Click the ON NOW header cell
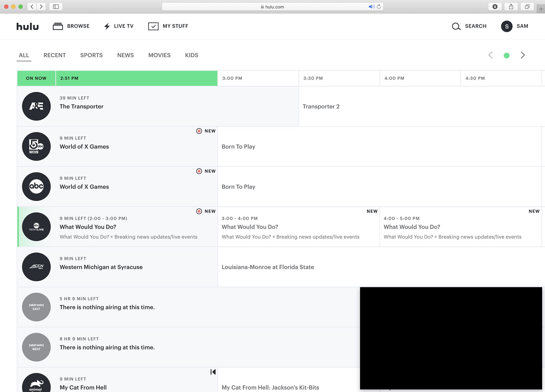This screenshot has height=392, width=545. [x=36, y=78]
